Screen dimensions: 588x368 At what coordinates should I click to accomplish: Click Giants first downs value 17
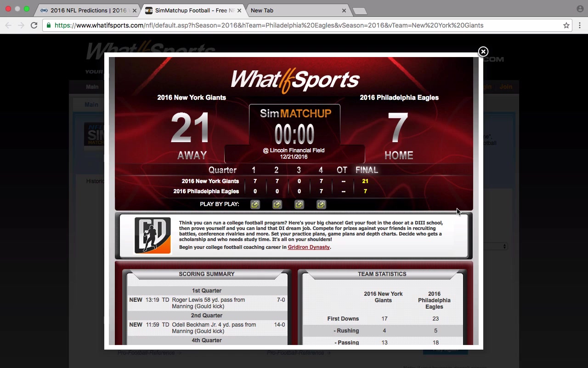click(384, 319)
